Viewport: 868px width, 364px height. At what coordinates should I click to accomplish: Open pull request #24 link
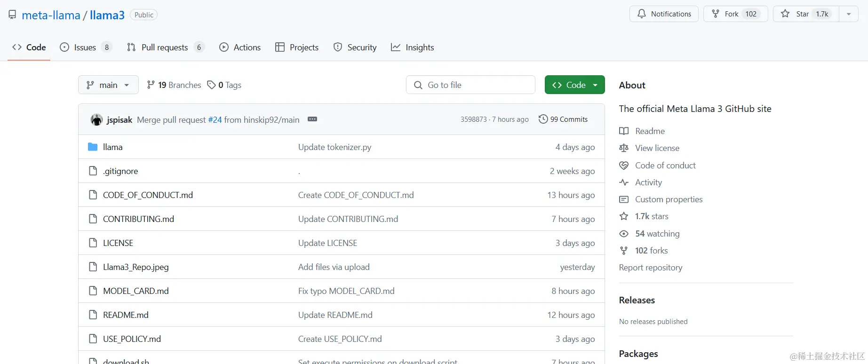point(215,119)
